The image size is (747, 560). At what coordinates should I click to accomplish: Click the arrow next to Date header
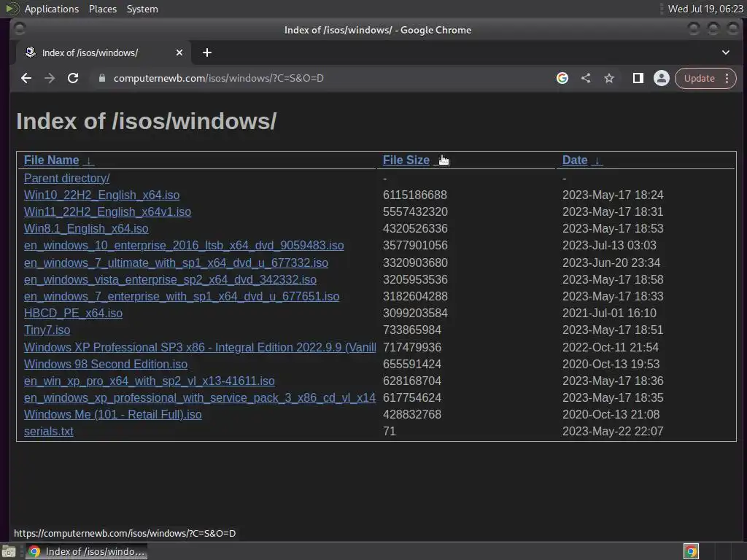(597, 160)
